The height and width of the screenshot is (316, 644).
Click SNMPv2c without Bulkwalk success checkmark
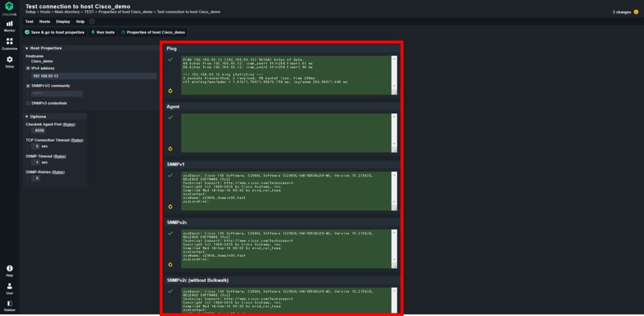(x=170, y=291)
